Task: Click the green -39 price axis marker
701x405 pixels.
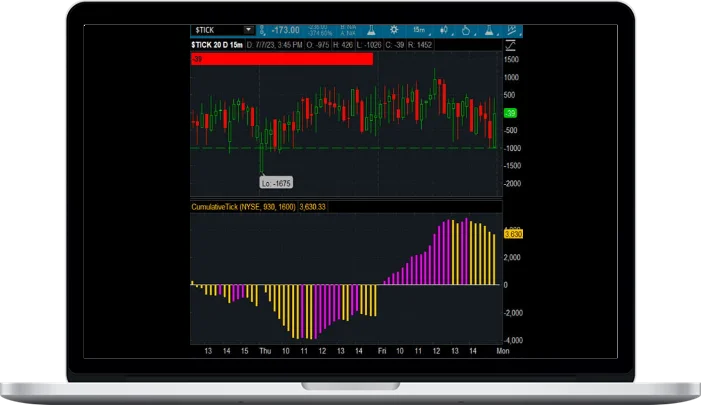Action: 510,114
